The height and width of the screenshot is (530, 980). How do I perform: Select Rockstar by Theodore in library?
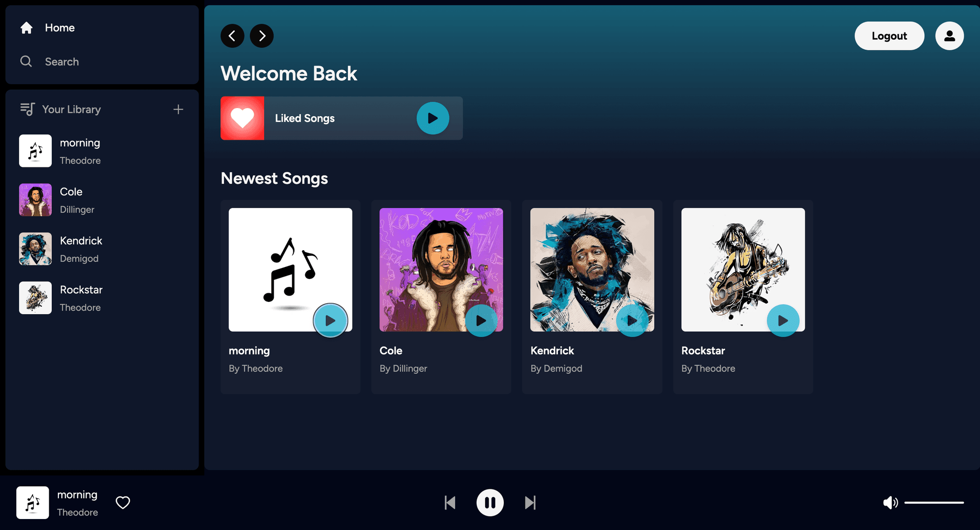pos(102,298)
